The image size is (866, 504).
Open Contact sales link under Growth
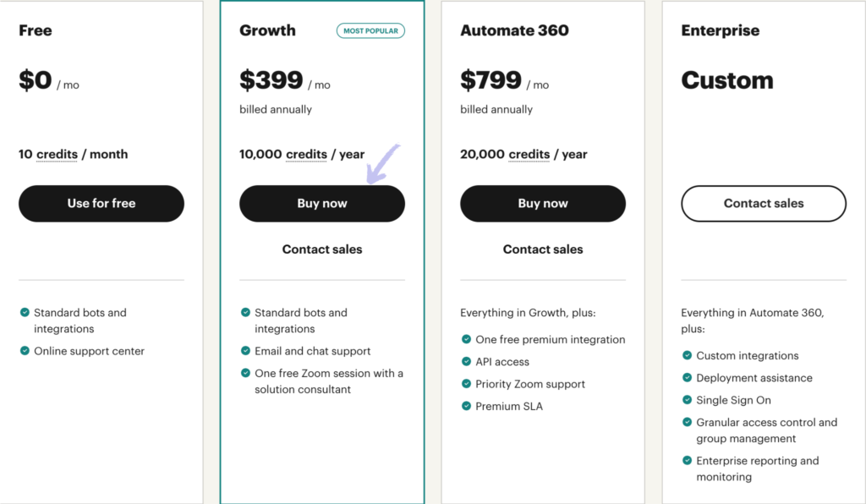point(322,249)
